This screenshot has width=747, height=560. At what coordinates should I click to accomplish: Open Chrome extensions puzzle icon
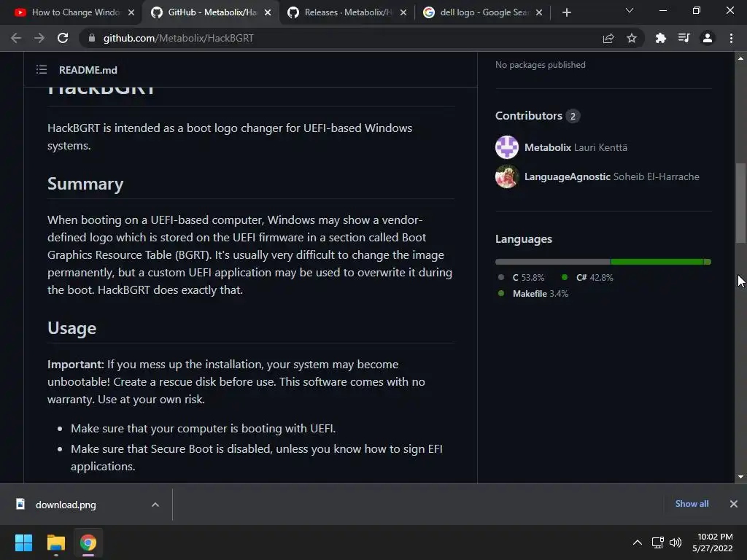[660, 38]
